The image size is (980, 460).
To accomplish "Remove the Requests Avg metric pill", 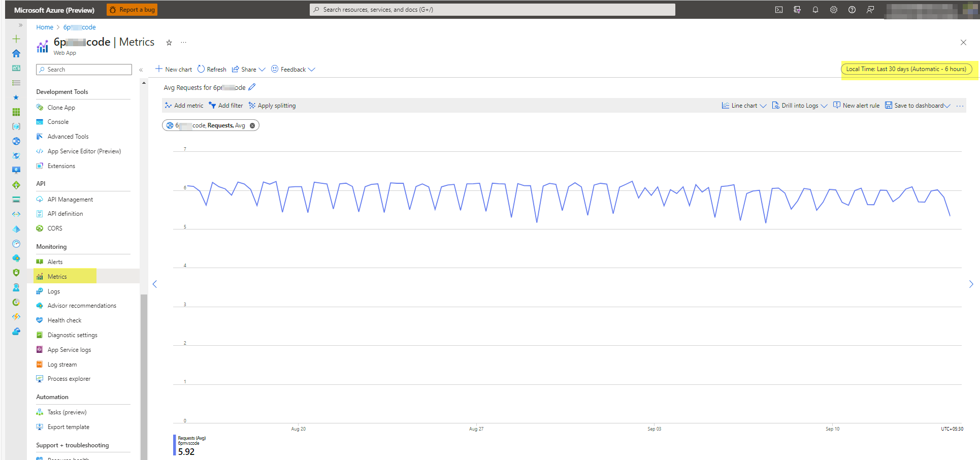I will [252, 125].
